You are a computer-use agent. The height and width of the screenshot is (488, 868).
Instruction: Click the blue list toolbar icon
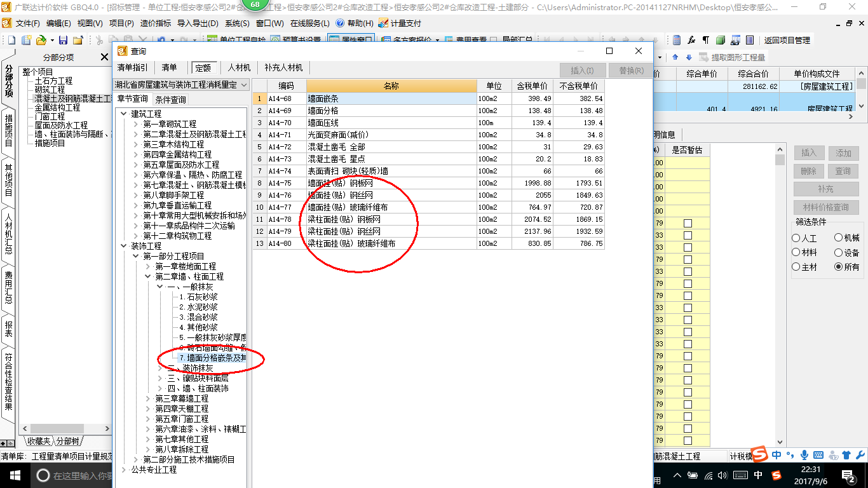[750, 40]
